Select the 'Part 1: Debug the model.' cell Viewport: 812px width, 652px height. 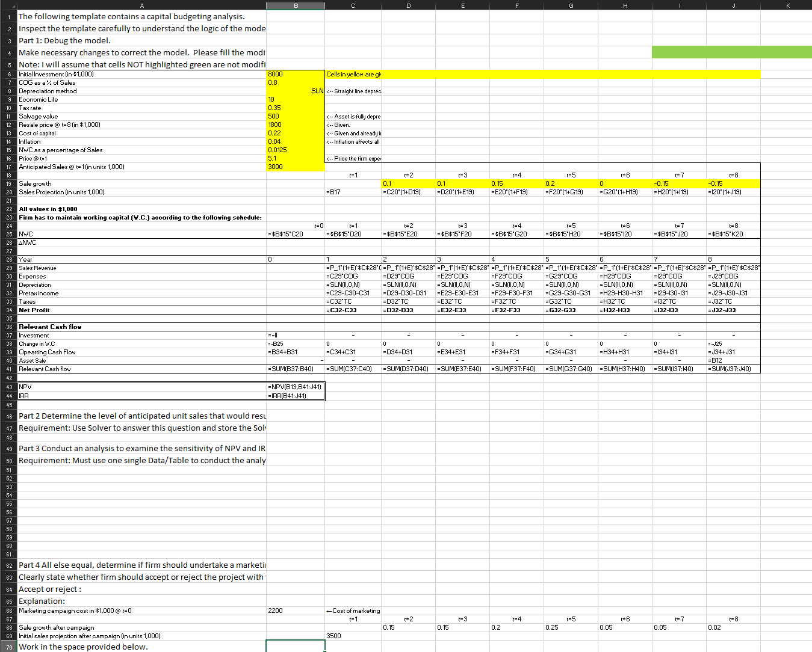[141, 40]
